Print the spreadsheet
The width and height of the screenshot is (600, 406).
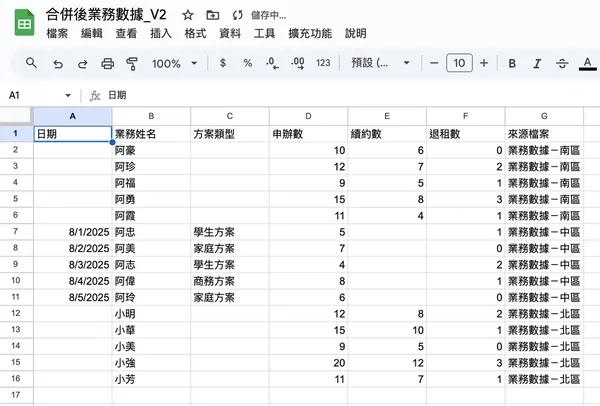pos(108,63)
